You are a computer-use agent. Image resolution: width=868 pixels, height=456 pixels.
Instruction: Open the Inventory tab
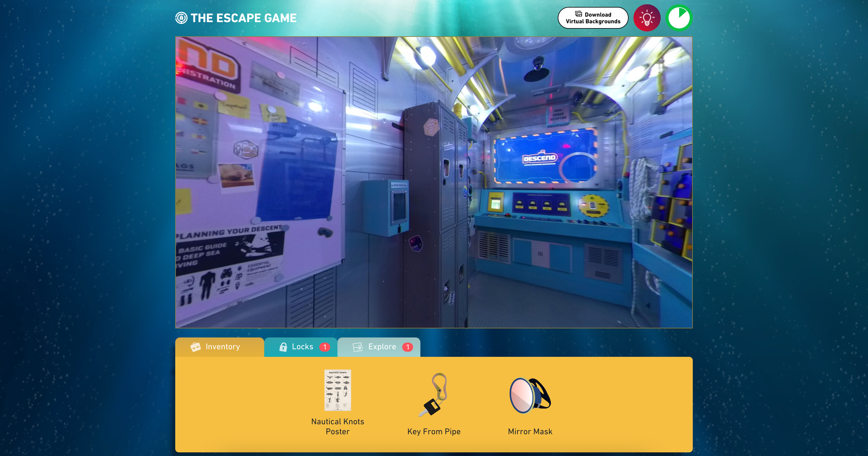(x=222, y=347)
